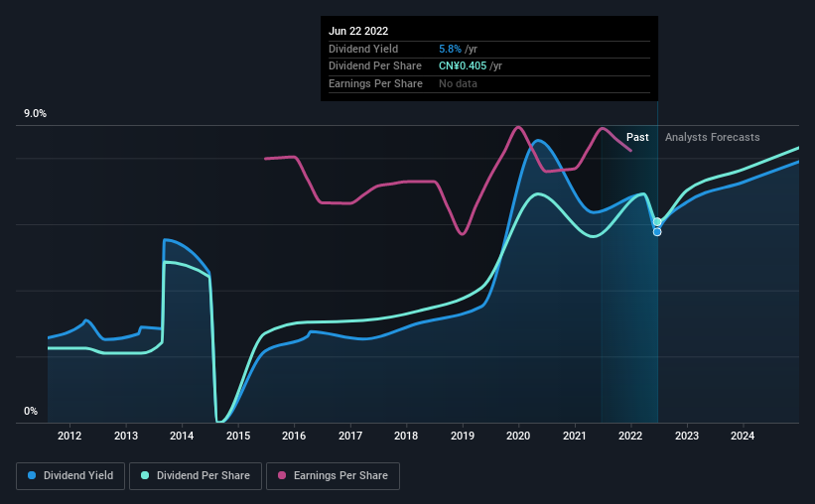Click the 2012 x-axis label

[x=69, y=436]
